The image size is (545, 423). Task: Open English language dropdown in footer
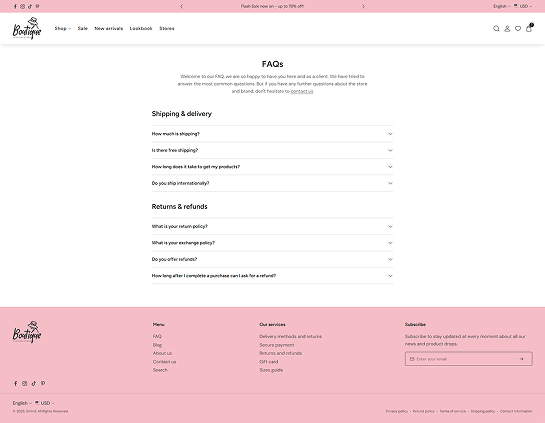pos(22,403)
